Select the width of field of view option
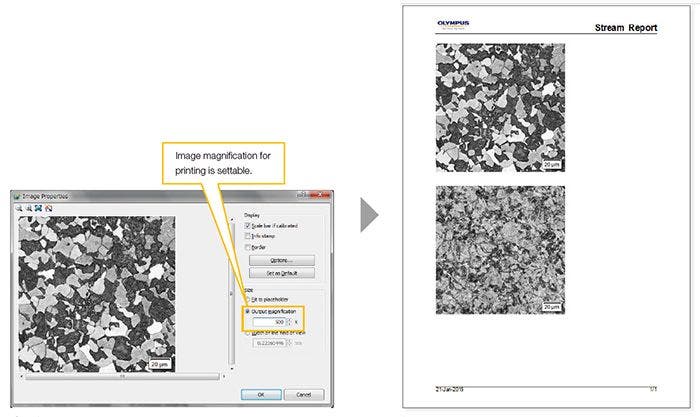 tap(248, 332)
